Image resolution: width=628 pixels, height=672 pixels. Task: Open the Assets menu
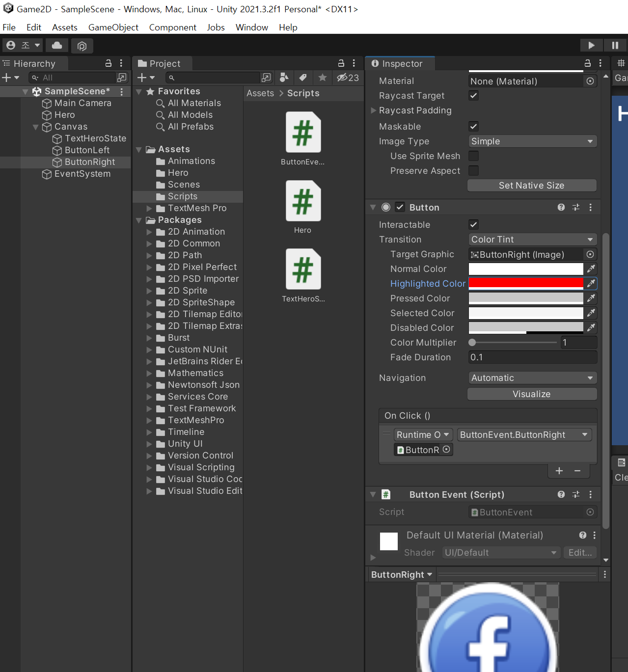click(x=65, y=27)
